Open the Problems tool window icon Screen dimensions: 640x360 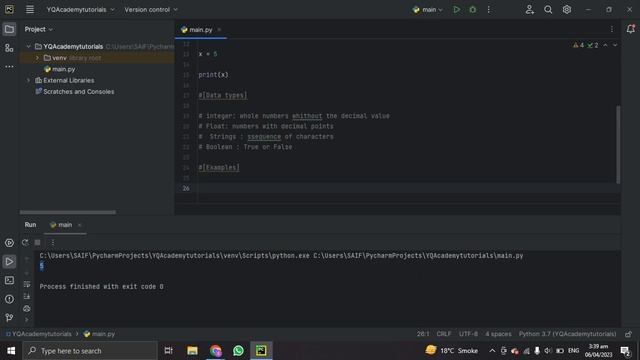(x=9, y=299)
